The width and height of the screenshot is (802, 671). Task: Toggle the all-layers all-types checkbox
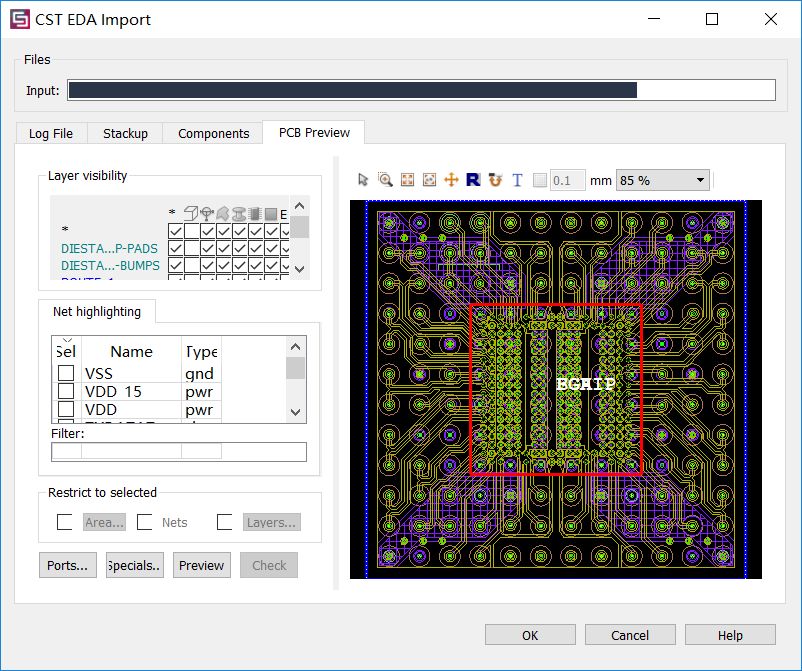point(175,231)
